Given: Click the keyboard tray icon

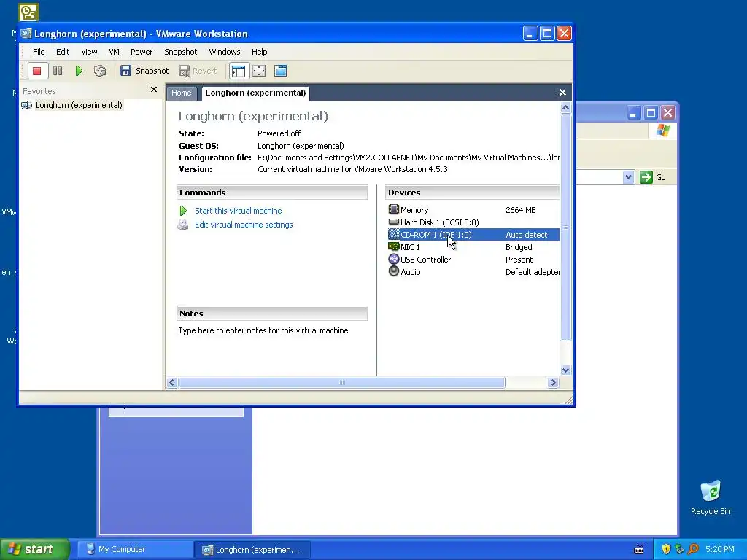Looking at the screenshot, I should point(639,550).
